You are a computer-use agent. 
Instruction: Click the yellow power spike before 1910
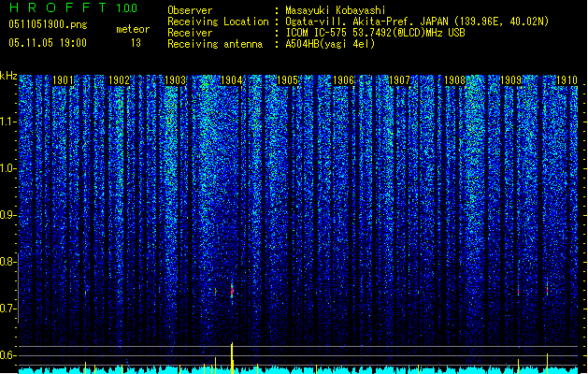547,363
